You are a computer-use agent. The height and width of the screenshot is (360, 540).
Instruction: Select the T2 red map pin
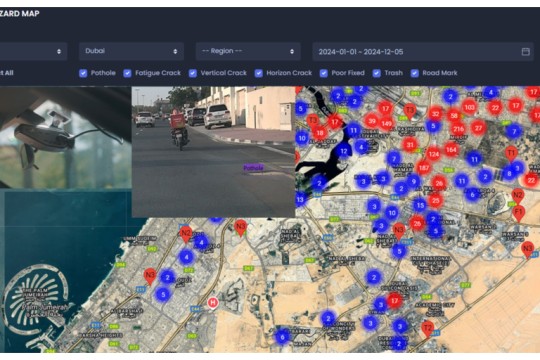click(x=427, y=329)
